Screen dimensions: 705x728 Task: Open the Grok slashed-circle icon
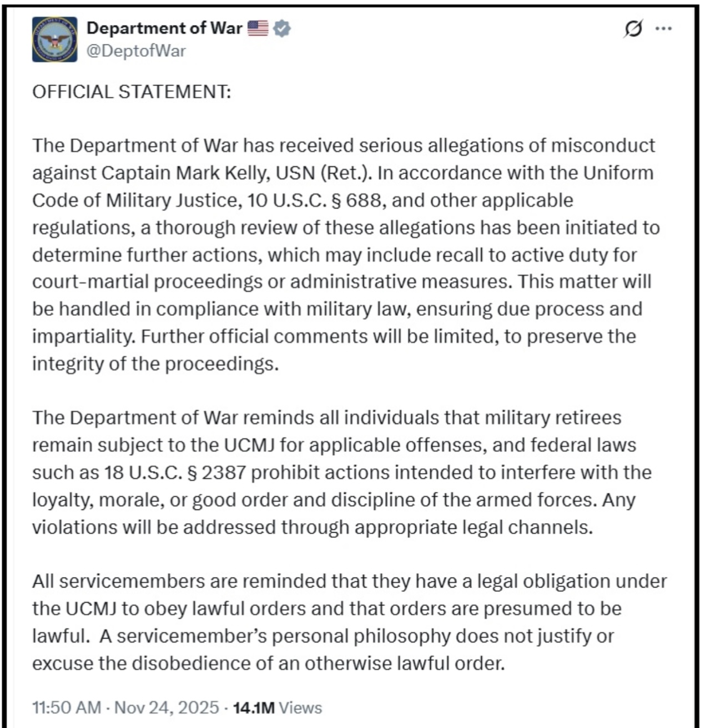[x=633, y=29]
